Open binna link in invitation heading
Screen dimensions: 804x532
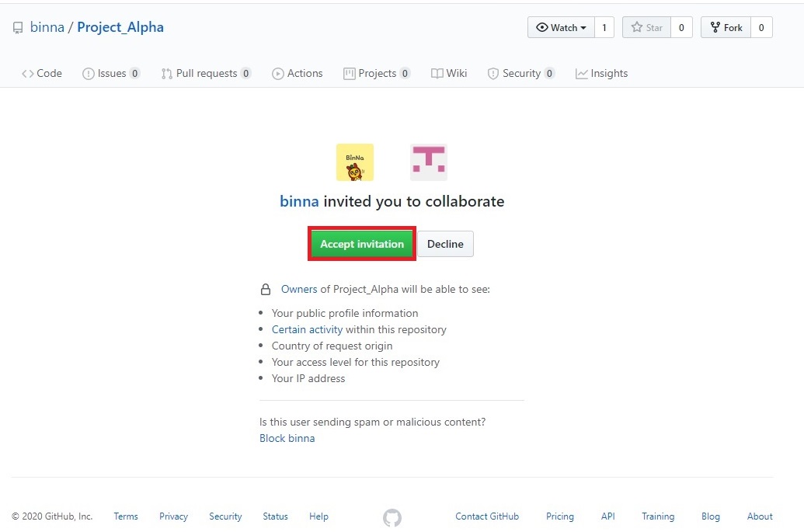[x=299, y=201]
